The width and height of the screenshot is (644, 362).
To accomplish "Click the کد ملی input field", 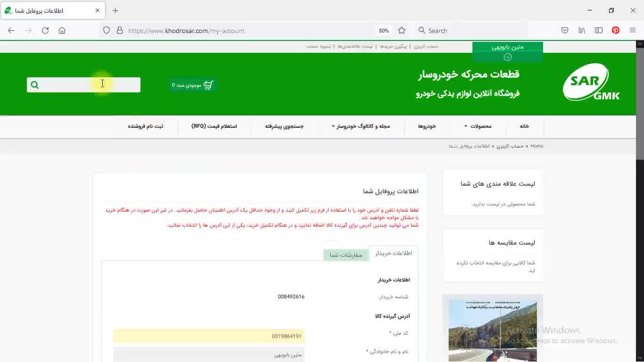I will coord(209,336).
